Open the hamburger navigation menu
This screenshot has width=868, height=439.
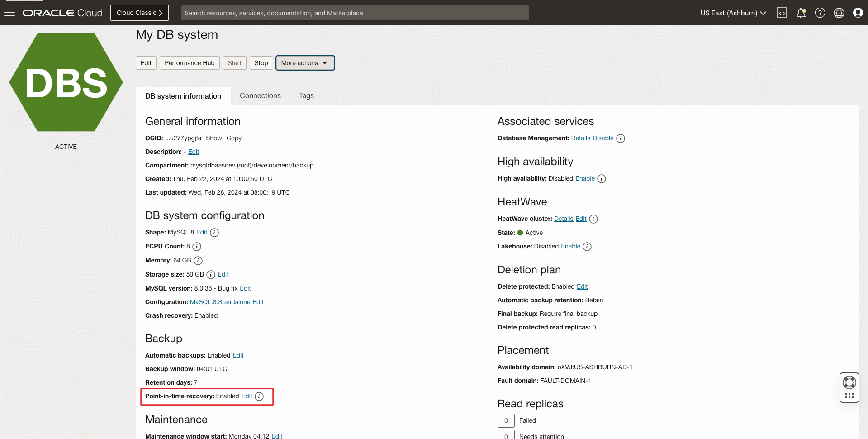pos(9,13)
